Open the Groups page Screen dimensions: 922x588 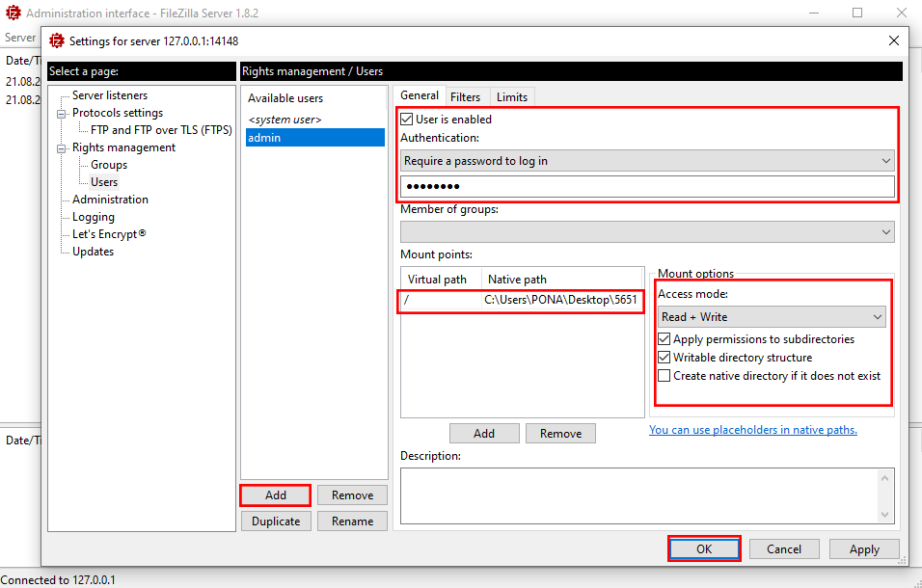click(x=109, y=165)
